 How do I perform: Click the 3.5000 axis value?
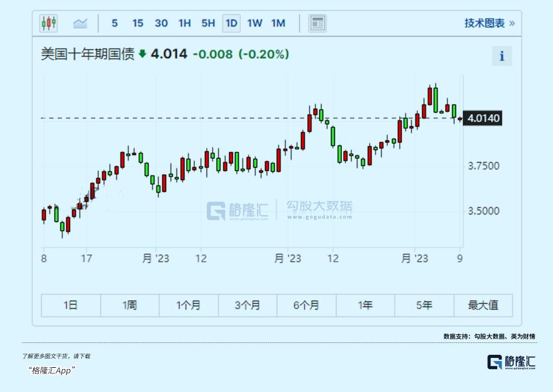click(483, 211)
